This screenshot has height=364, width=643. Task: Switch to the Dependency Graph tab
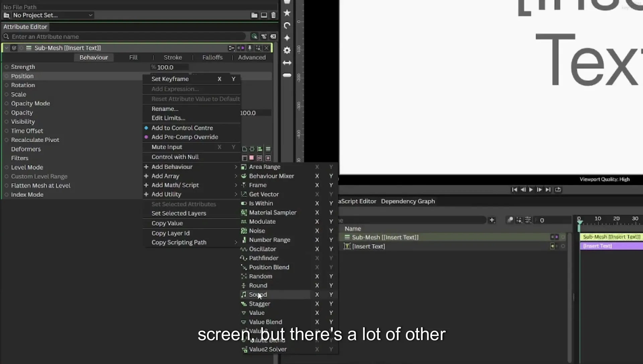point(408,201)
